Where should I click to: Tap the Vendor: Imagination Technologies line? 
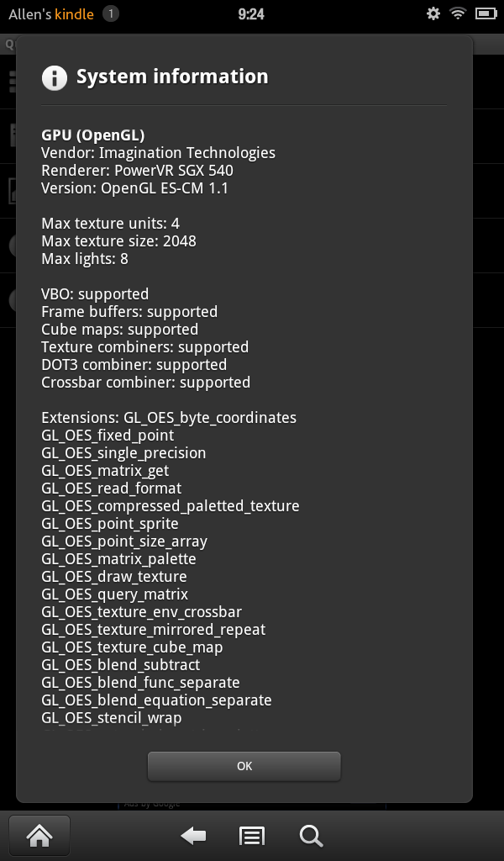(159, 153)
